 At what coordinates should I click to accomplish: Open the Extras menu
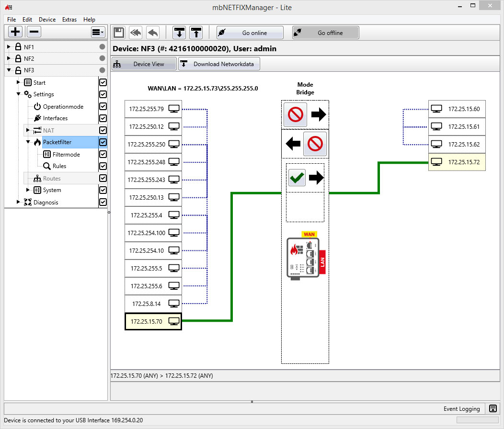click(x=69, y=20)
